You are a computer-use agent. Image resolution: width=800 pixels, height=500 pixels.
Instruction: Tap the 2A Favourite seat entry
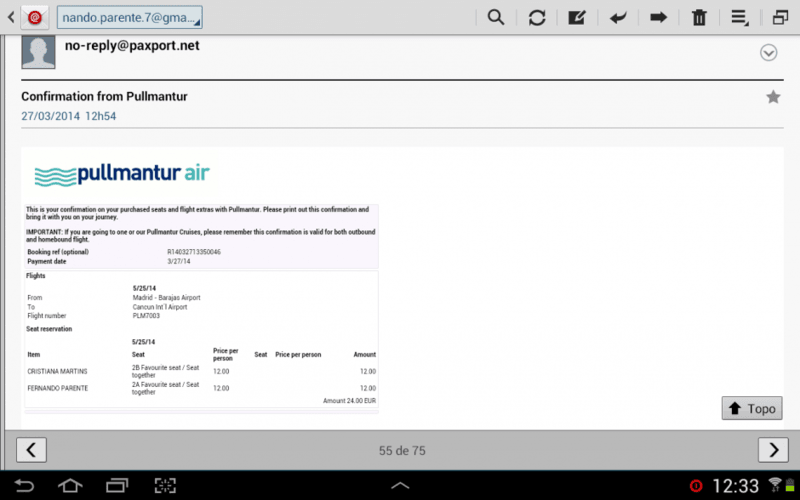point(165,388)
